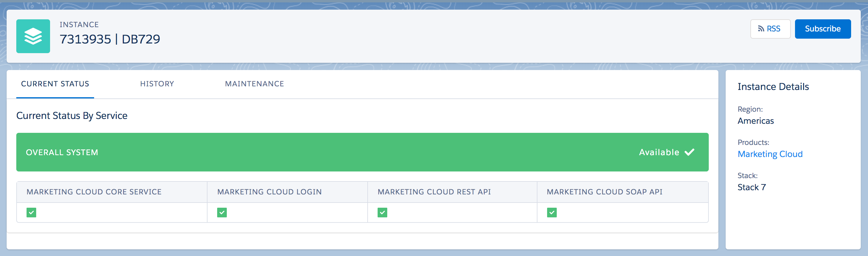
Task: Click the Current Status By Service heading
Action: pos(72,116)
